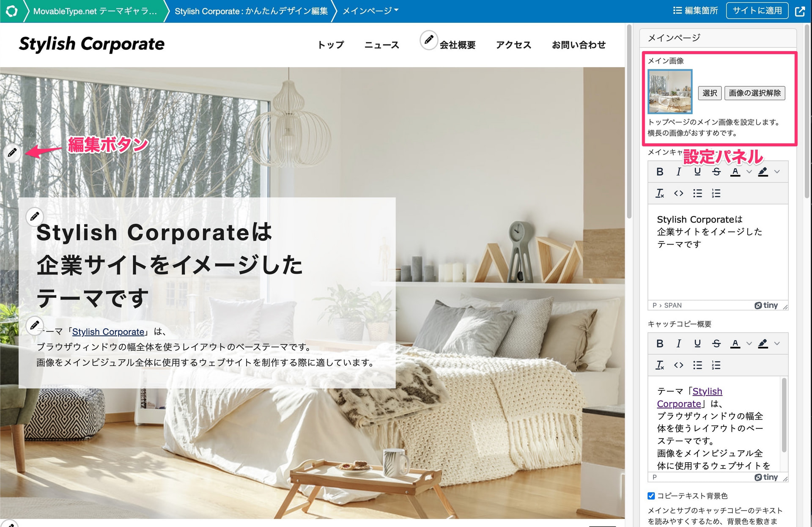The height and width of the screenshot is (527, 812).
Task: Clear formatting in メインキャッチコピー editor
Action: click(x=660, y=193)
